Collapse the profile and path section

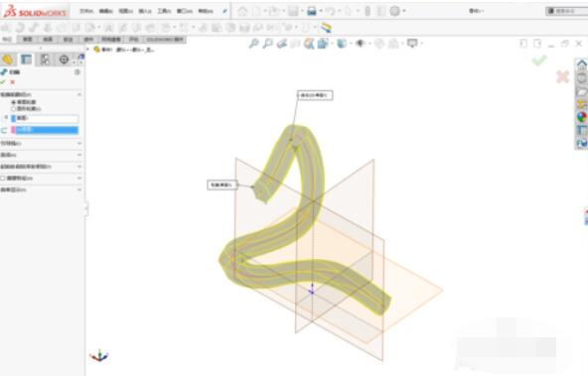(x=79, y=95)
